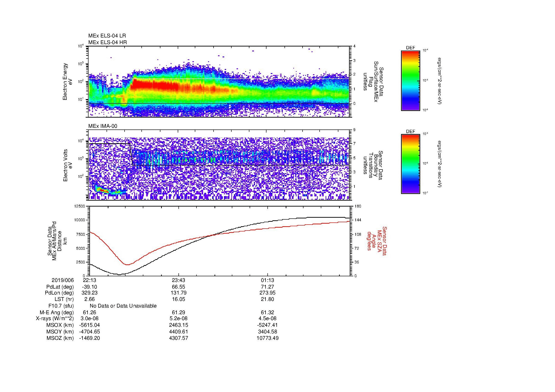Select MSOX value '-5247.41'
Screen dimensions: 555x392
pos(268,325)
